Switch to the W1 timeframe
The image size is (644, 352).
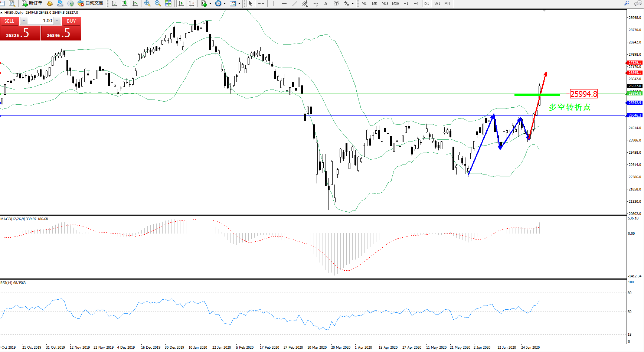[x=437, y=4]
